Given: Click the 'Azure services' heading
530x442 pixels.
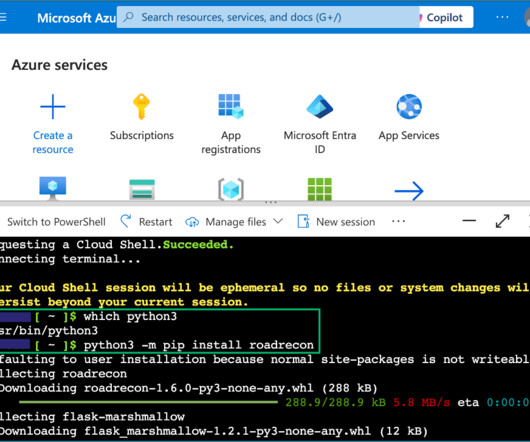Looking at the screenshot, I should coord(59,65).
